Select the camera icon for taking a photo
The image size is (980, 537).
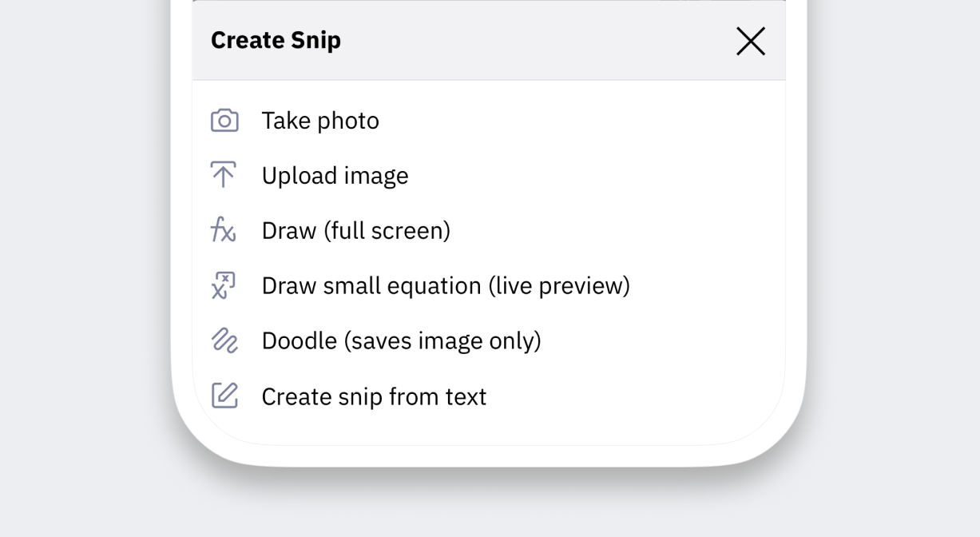pyautogui.click(x=224, y=120)
